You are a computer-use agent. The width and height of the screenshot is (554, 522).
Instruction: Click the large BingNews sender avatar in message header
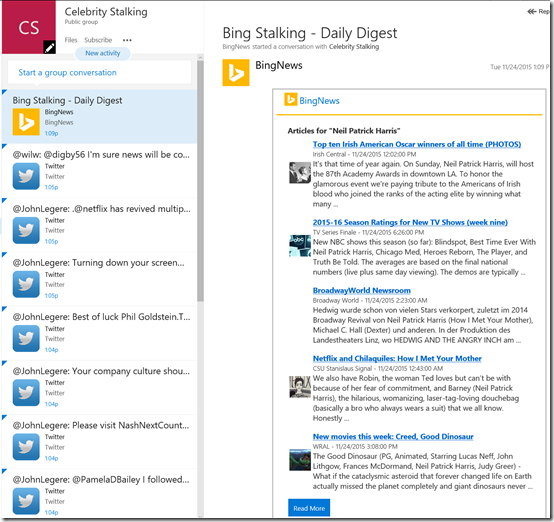click(236, 73)
